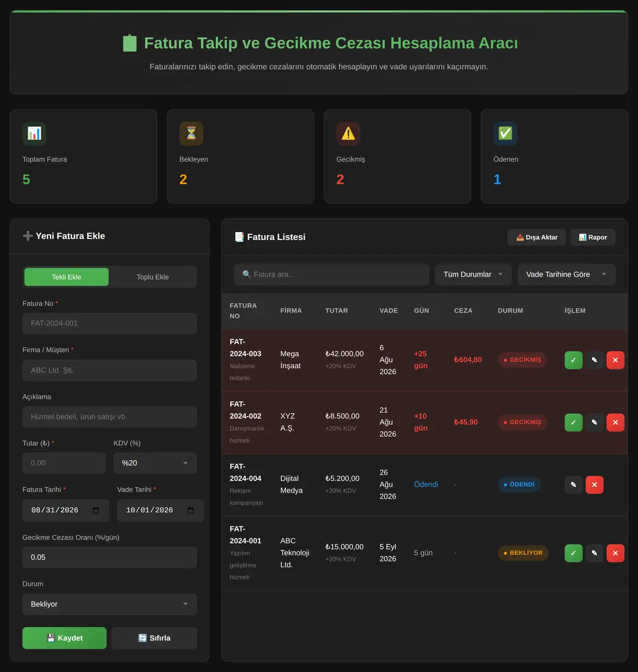Click the Firma / Müşteri input field
This screenshot has height=672, width=638.
pos(110,370)
